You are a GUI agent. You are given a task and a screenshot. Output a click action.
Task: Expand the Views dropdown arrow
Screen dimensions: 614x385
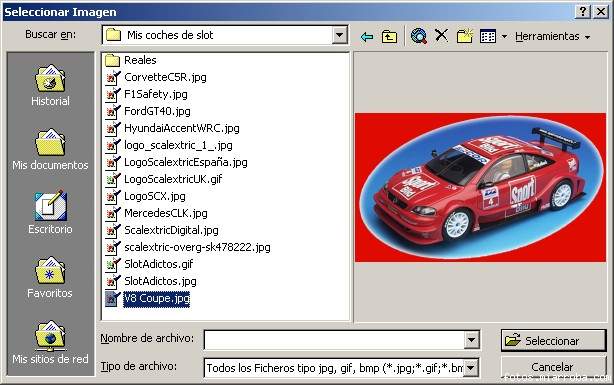tap(504, 36)
